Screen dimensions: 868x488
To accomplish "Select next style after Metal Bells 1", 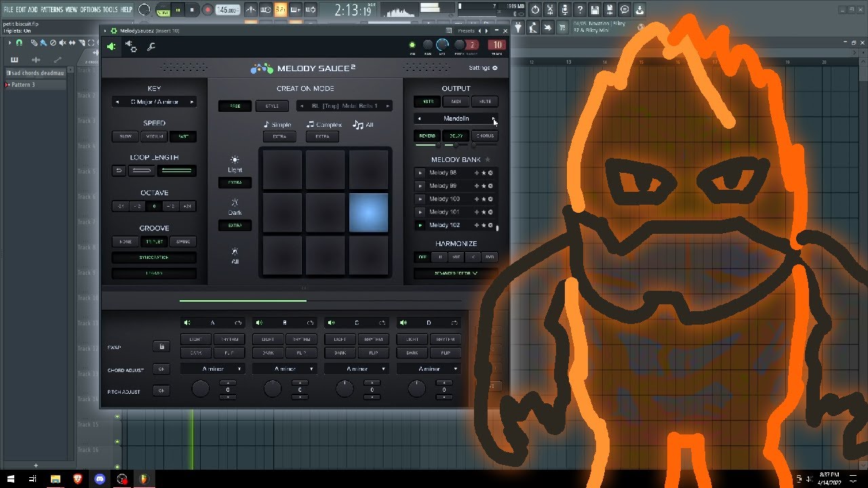I will click(387, 106).
